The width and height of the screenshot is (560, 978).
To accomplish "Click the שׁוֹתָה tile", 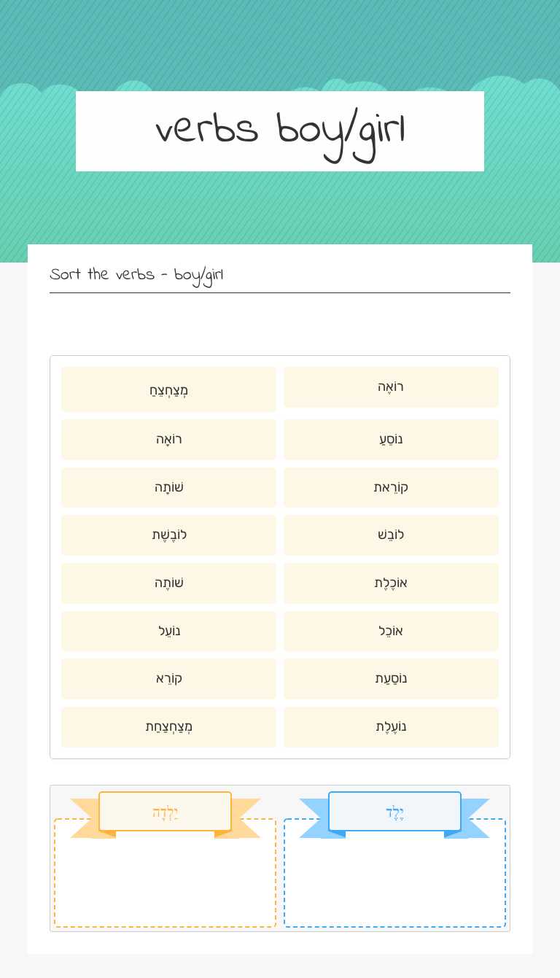I will point(168,487).
